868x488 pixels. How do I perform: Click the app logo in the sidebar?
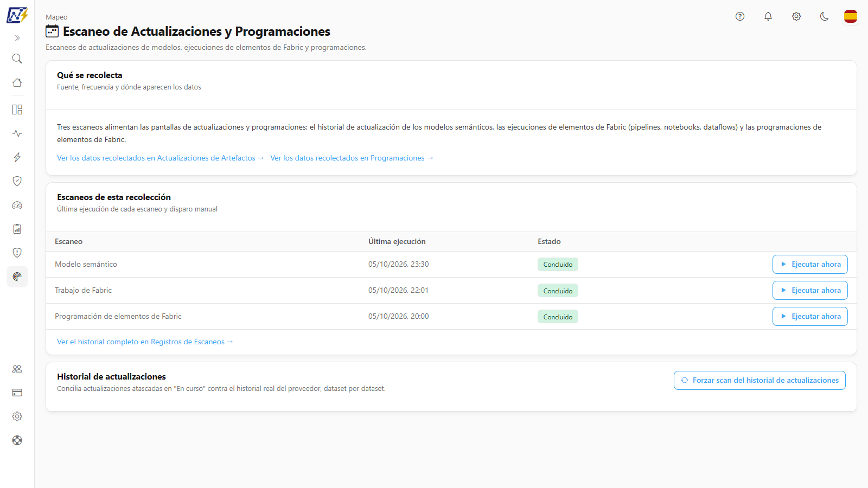click(x=17, y=15)
